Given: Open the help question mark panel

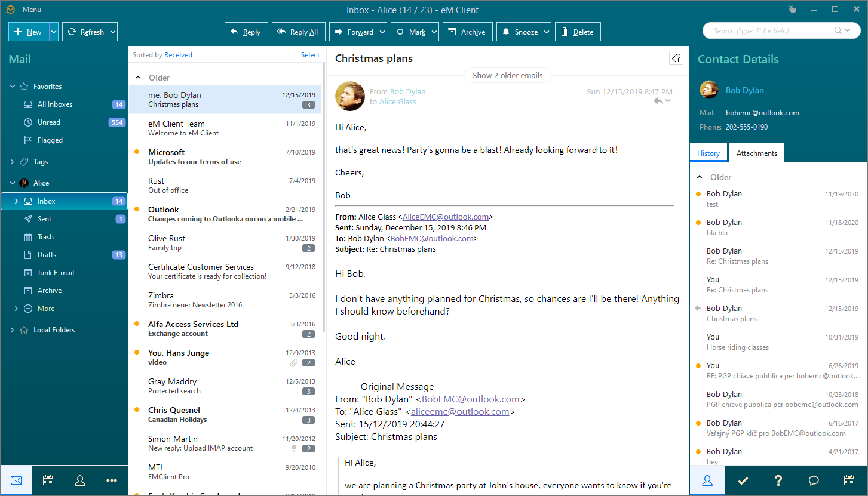Looking at the screenshot, I should (x=778, y=480).
